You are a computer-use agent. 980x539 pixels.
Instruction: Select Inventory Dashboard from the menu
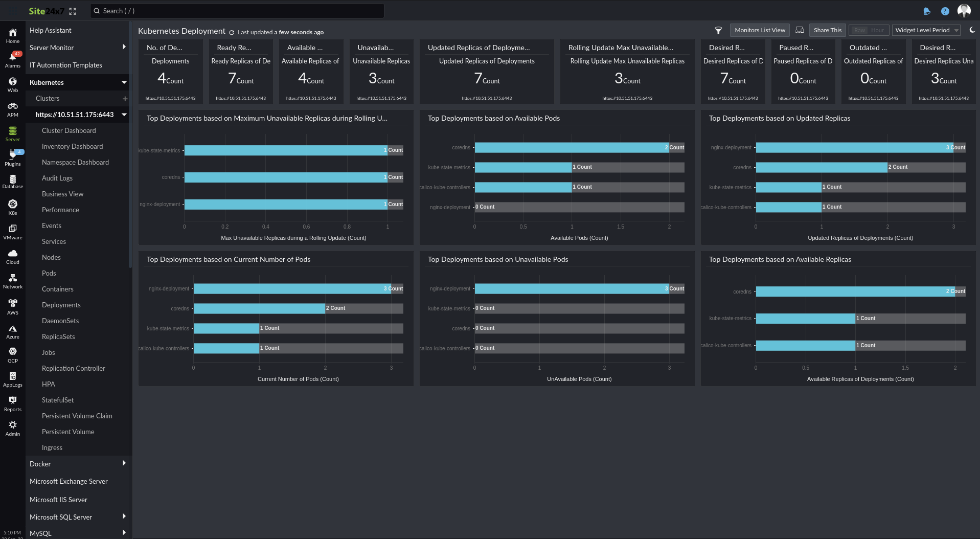point(72,146)
